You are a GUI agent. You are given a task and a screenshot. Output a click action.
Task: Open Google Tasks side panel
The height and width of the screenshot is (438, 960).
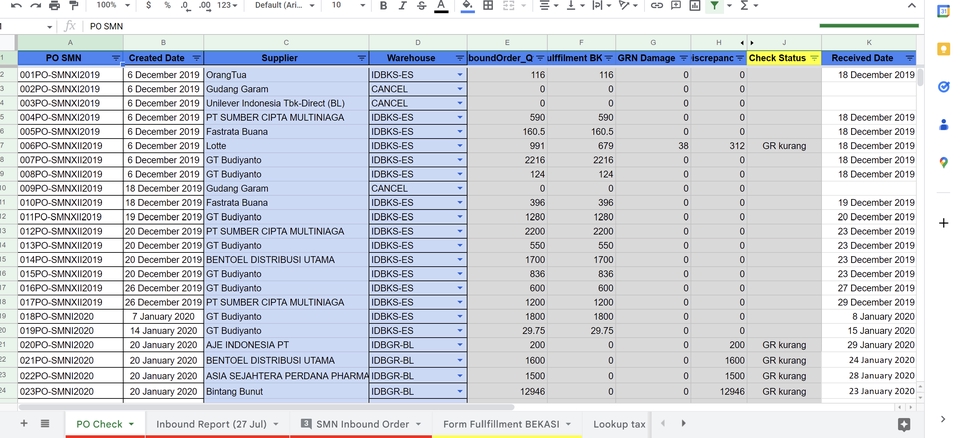pos(943,86)
